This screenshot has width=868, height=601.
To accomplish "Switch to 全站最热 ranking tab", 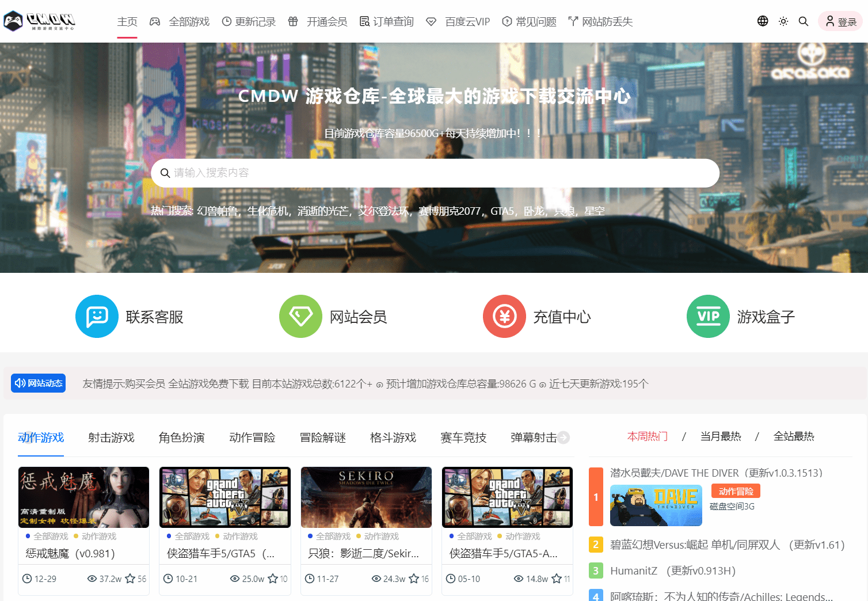I will click(x=794, y=436).
